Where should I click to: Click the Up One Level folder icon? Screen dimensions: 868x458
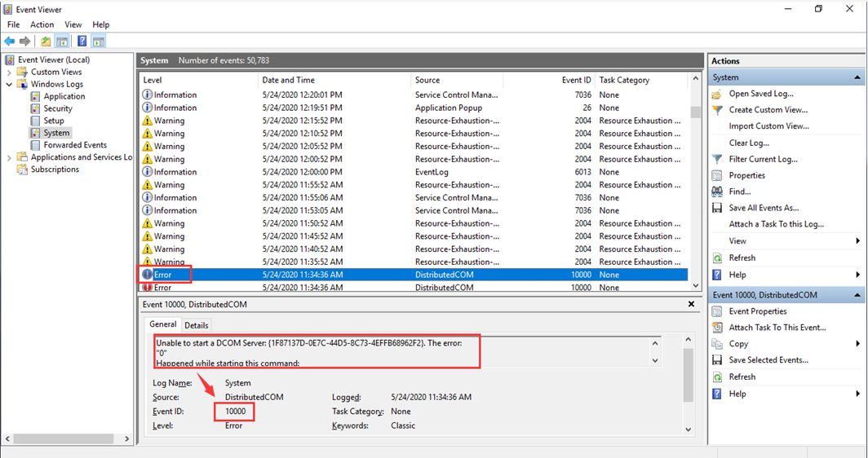(46, 42)
